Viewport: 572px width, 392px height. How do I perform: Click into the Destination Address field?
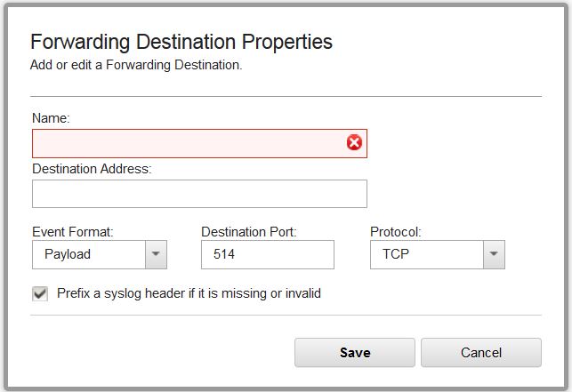(x=199, y=194)
